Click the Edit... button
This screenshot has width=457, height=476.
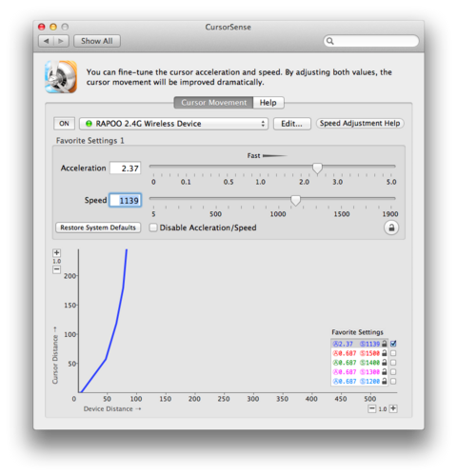pyautogui.click(x=291, y=124)
